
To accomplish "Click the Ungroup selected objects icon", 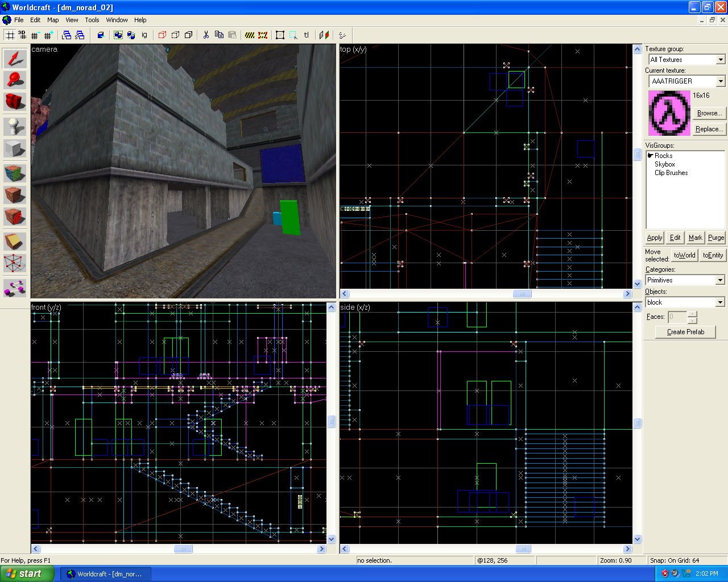I will pyautogui.click(x=131, y=35).
